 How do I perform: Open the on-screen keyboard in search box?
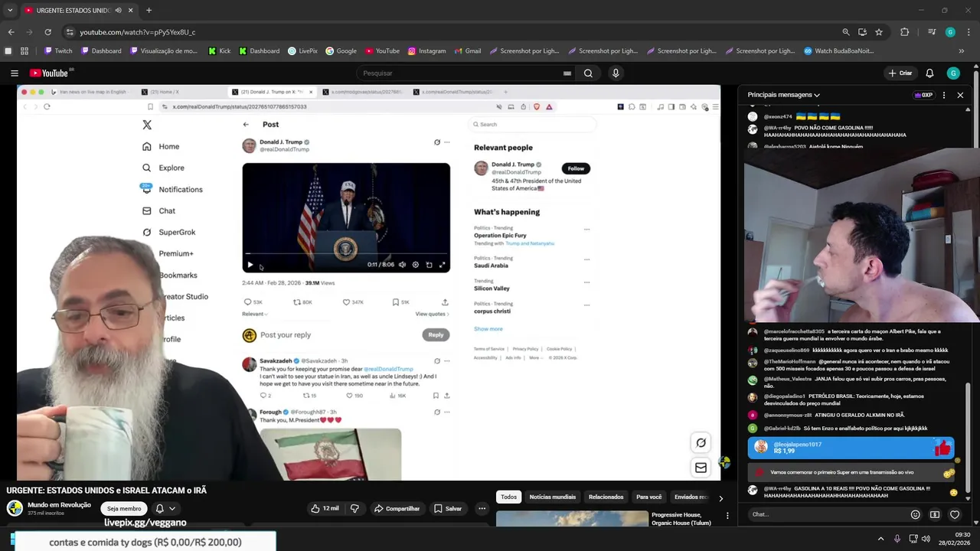(567, 73)
